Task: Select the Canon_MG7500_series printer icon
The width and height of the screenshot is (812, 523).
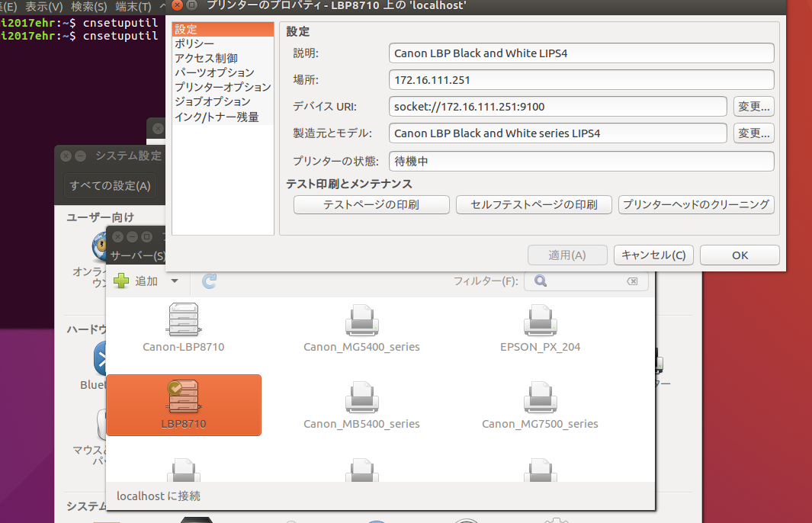Action: coord(540,396)
